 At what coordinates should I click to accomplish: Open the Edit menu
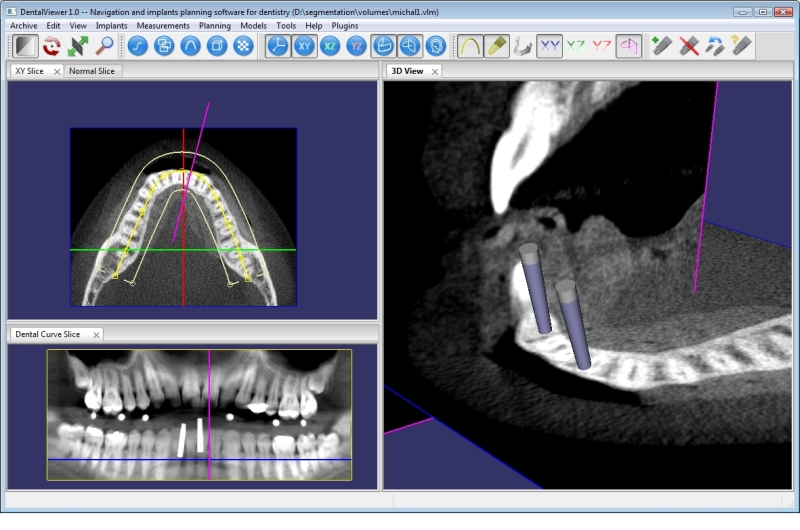[x=53, y=26]
